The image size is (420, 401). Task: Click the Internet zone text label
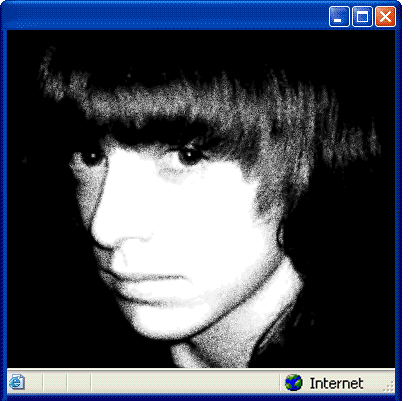point(336,383)
